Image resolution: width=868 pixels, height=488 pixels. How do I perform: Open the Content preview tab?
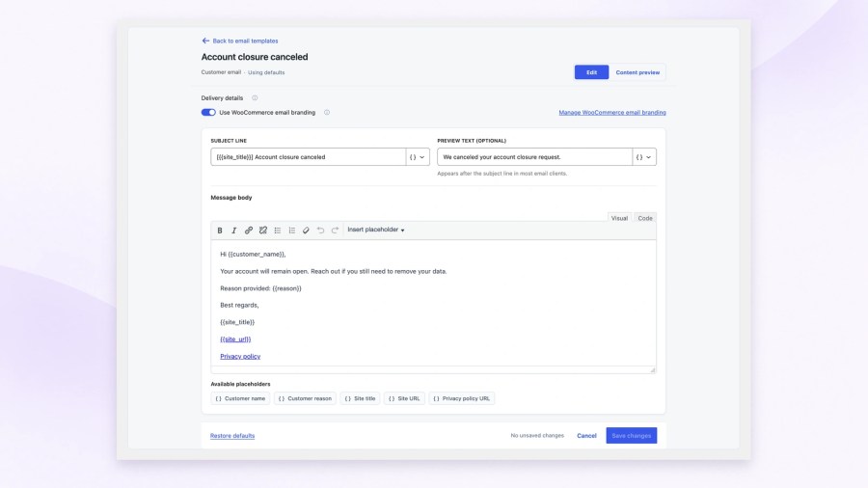pos(637,72)
